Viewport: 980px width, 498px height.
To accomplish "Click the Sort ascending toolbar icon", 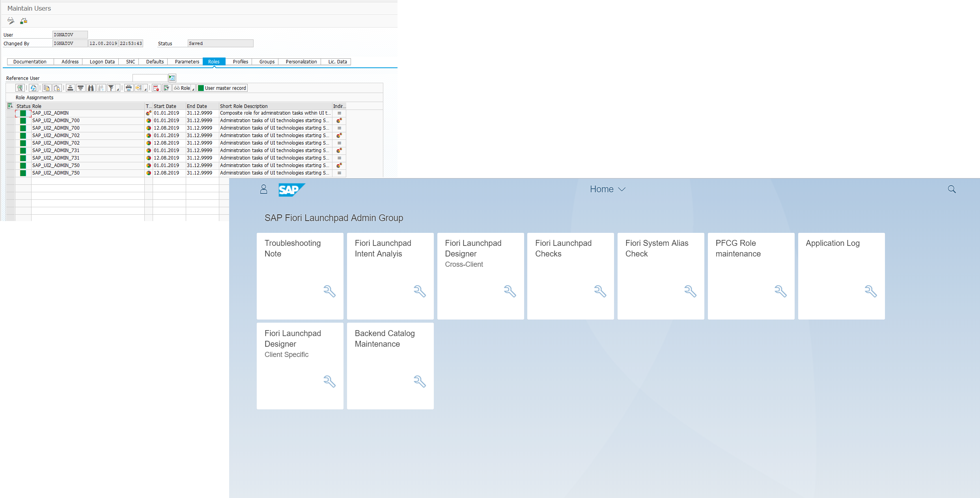I will pos(70,88).
